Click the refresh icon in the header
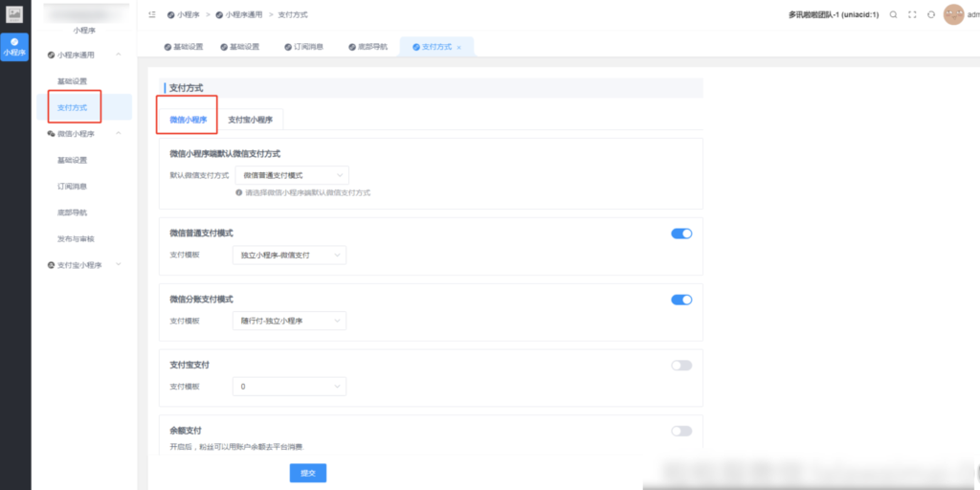This screenshot has width=980, height=490. (931, 14)
